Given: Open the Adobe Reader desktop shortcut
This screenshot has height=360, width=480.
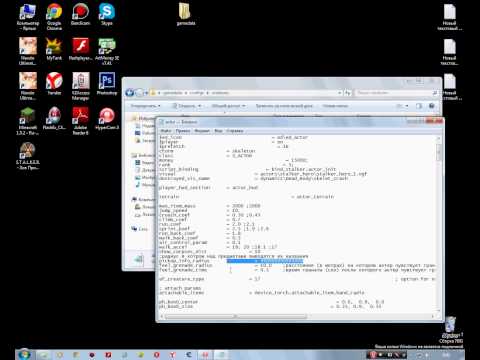Looking at the screenshot, I should coord(80,121).
